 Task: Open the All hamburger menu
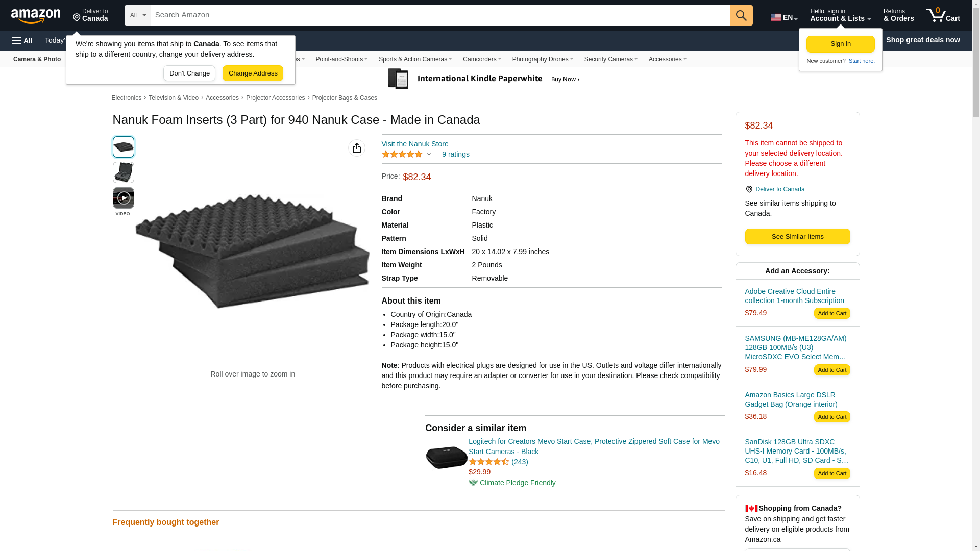click(22, 41)
